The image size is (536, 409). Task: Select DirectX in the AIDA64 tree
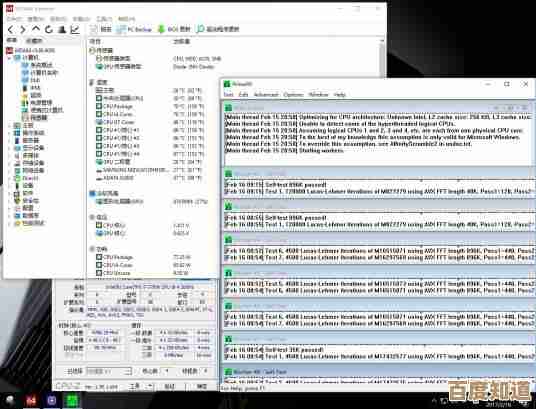27,178
